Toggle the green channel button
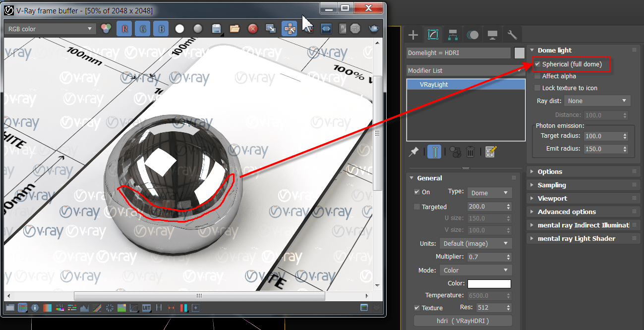This screenshot has height=330, width=644. click(x=142, y=29)
